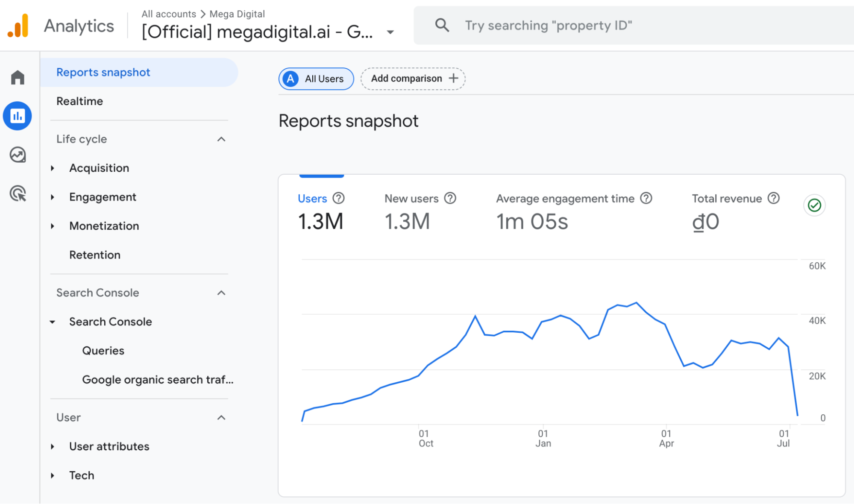The image size is (854, 504).
Task: Open the Users metric help icon
Action: [338, 198]
